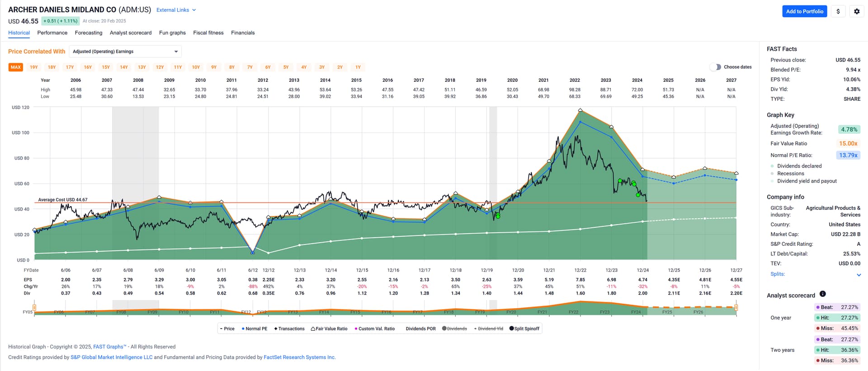Click the One year Miss 45.45% badge
This screenshot has width=868, height=371.
(x=837, y=328)
